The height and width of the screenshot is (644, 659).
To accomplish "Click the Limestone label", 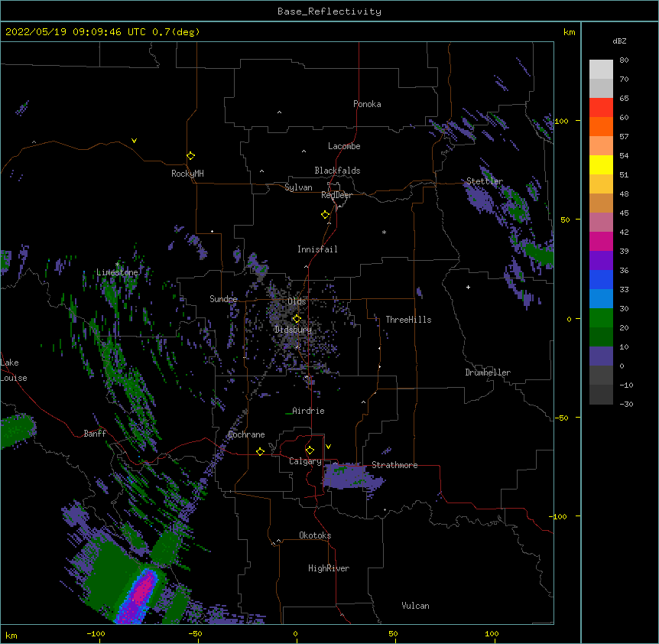I will click(x=117, y=272).
